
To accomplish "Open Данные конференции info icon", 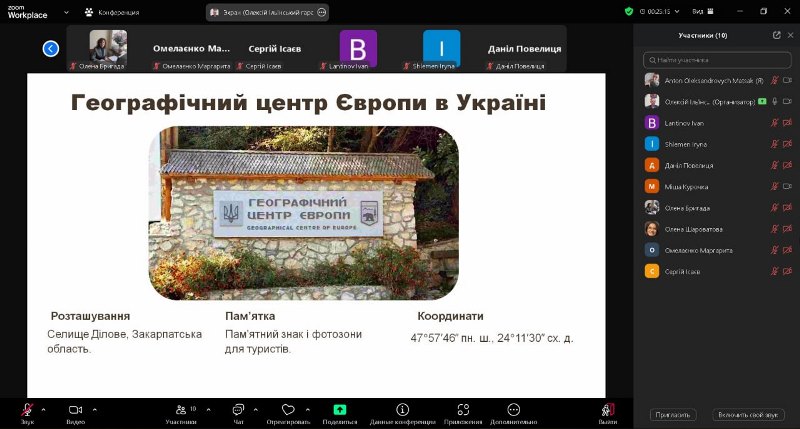I will pos(402,410).
